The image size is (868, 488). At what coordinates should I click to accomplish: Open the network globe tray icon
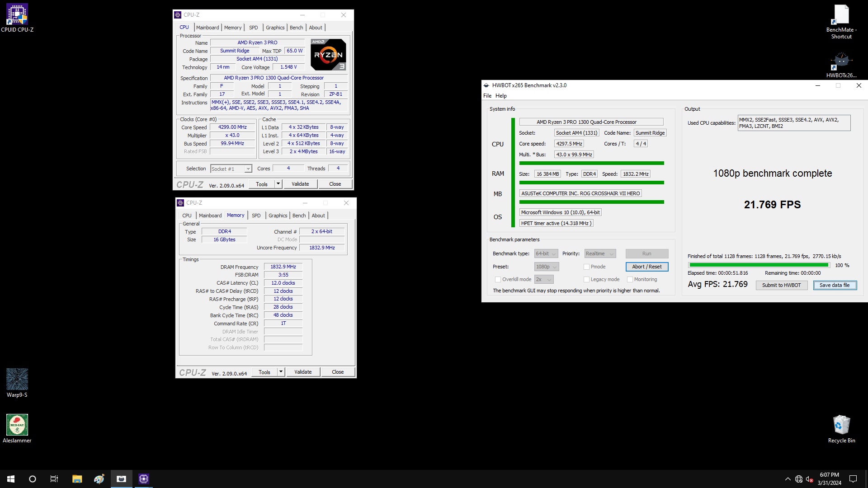click(799, 479)
